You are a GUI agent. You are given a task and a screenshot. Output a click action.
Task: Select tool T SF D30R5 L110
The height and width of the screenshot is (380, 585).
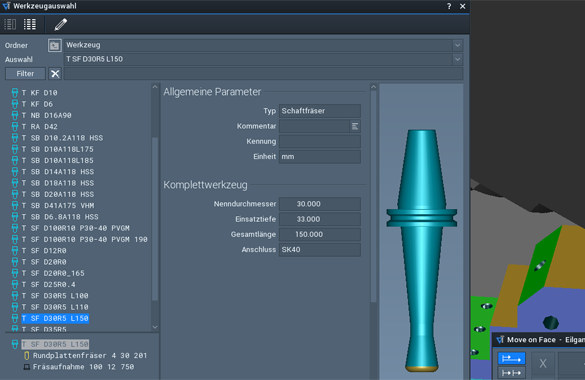pyautogui.click(x=55, y=307)
